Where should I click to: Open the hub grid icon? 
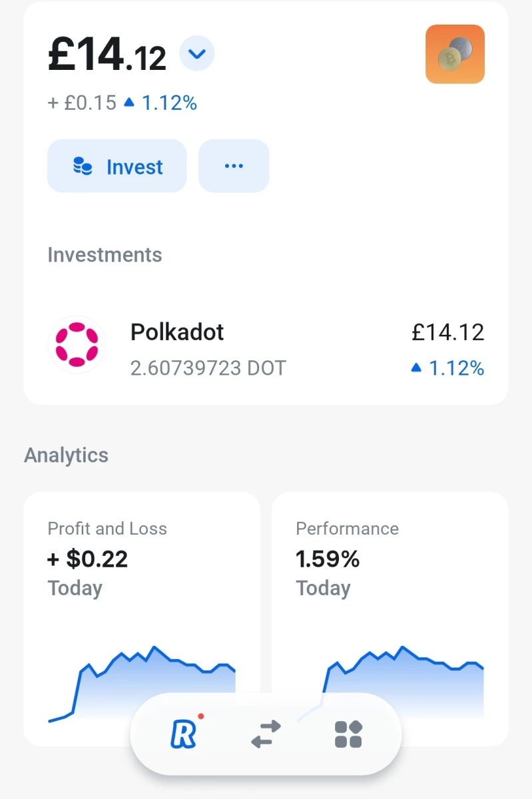[x=348, y=734]
